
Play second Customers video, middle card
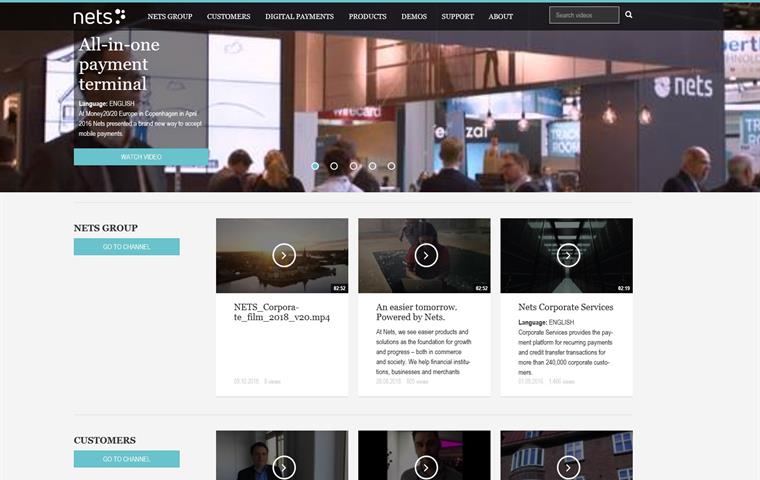pos(426,467)
